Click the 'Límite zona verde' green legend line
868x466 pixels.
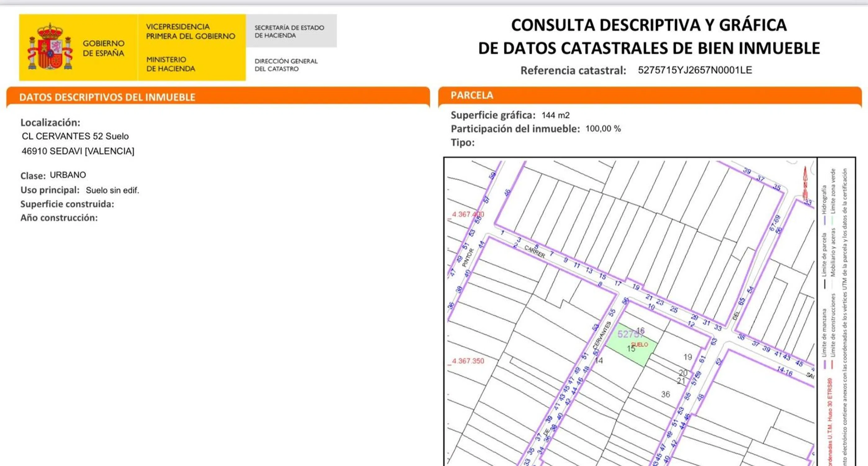(x=833, y=220)
